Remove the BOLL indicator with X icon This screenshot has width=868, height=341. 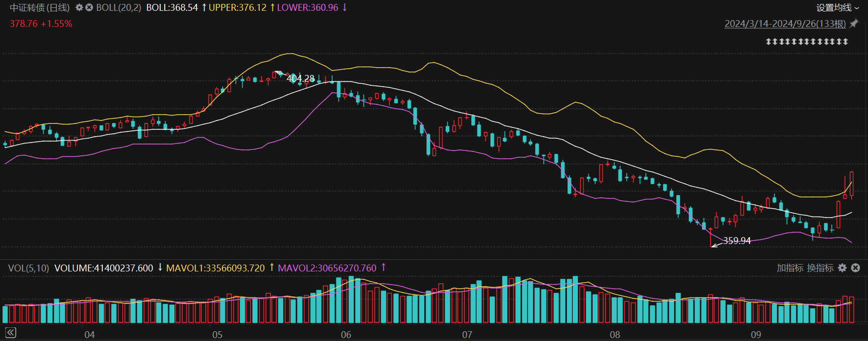[x=89, y=8]
